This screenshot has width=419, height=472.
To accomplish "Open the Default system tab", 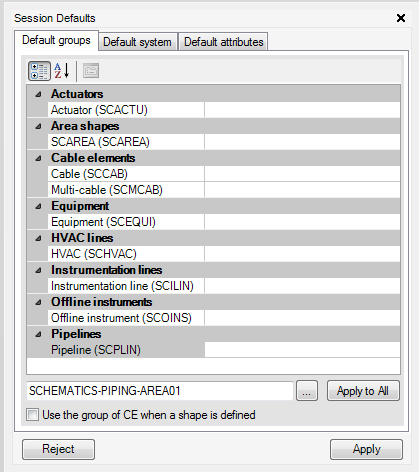I will point(138,42).
